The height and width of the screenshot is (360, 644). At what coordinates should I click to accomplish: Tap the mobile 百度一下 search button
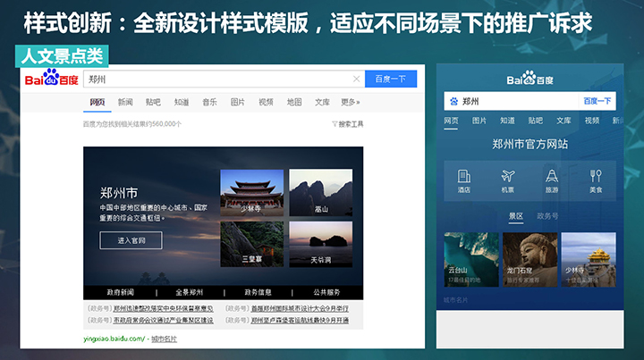click(x=597, y=101)
